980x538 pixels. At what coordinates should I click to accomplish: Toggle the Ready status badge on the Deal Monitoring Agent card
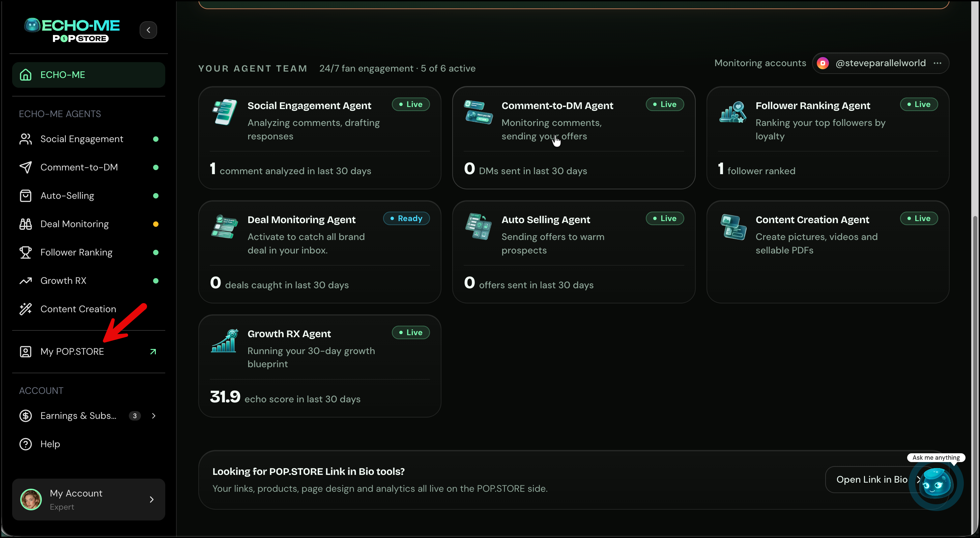pyautogui.click(x=406, y=219)
